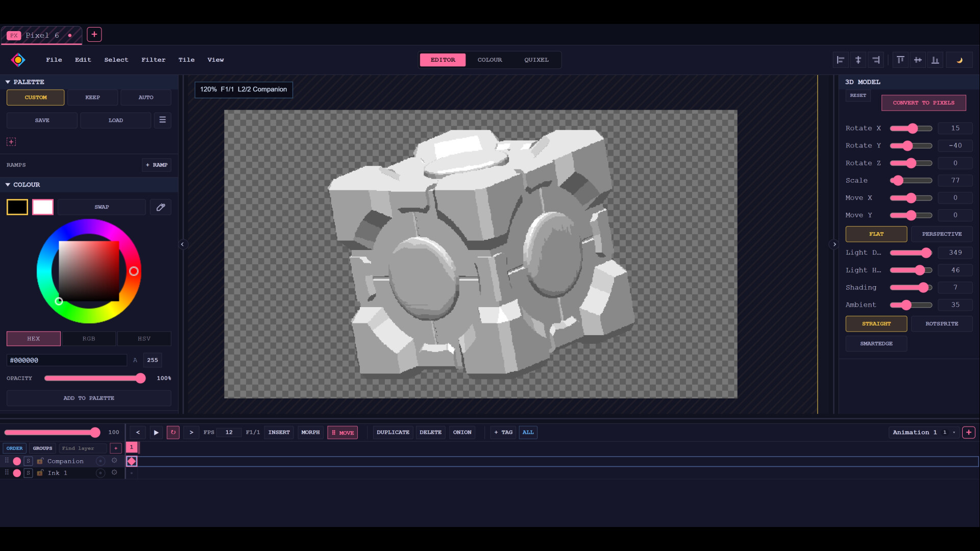This screenshot has height=551, width=980.
Task: Click the align horizontal center icon
Action: click(859, 60)
